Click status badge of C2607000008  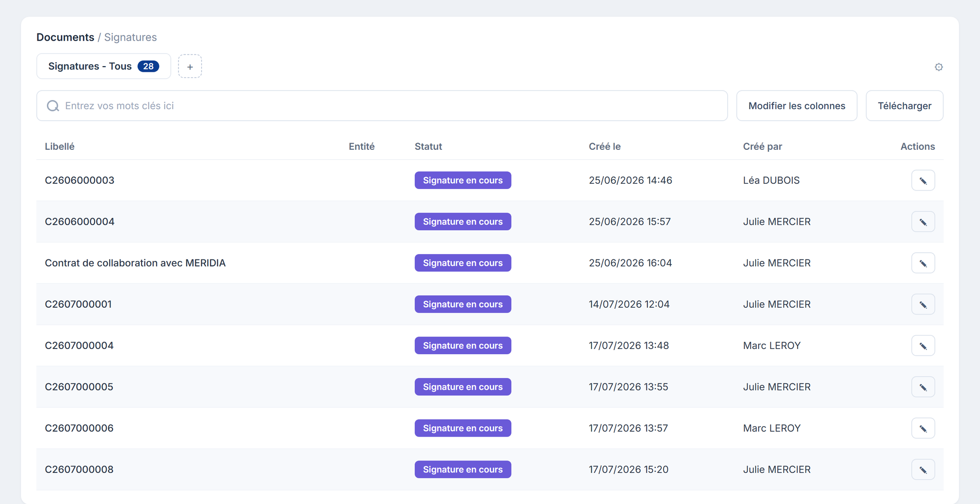coord(463,470)
